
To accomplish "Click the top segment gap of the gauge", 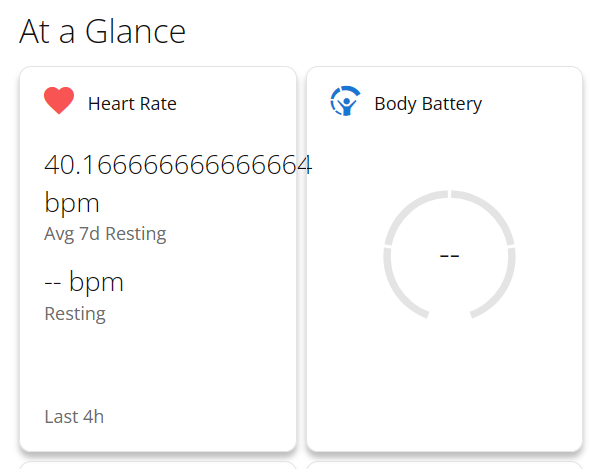I will click(x=450, y=194).
